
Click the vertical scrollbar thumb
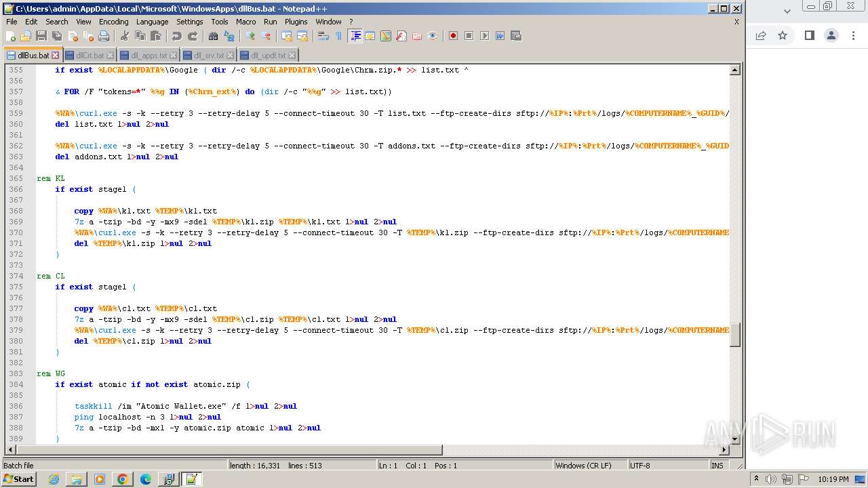click(734, 335)
